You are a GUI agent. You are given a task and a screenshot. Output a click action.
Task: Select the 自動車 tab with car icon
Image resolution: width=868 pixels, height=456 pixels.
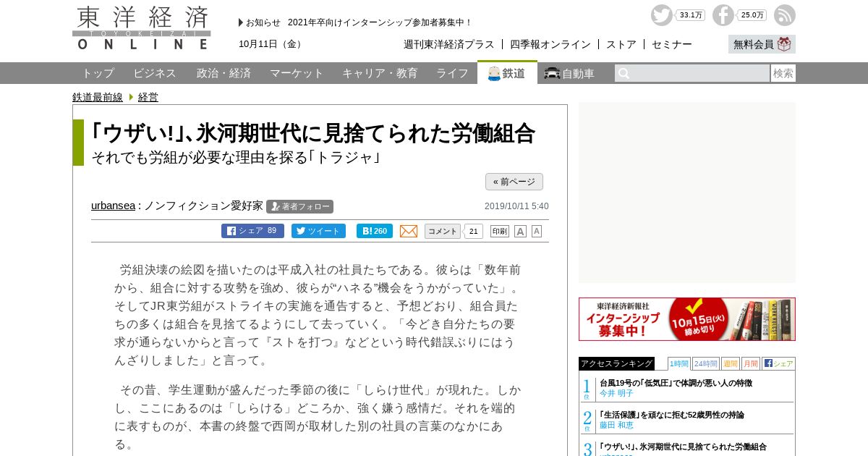569,73
